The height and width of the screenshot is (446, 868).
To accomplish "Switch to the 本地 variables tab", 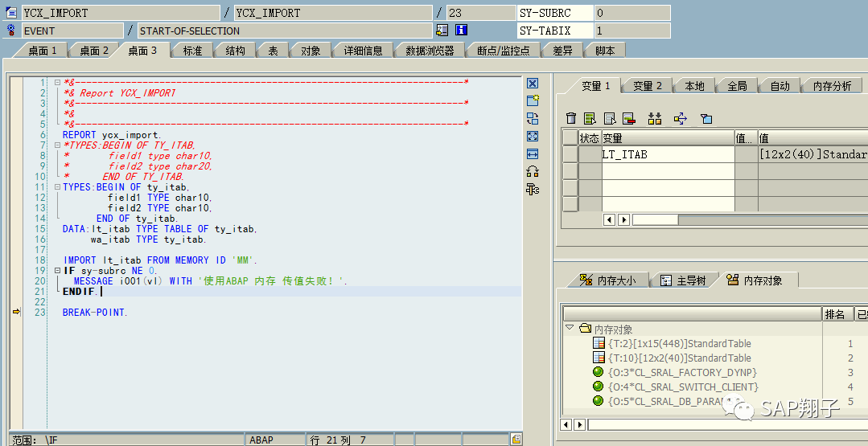I will click(x=694, y=86).
